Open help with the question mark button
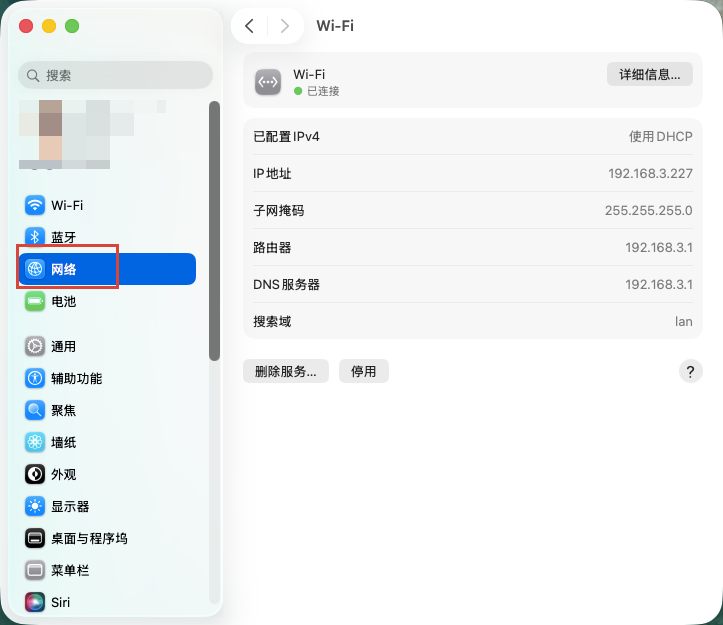Viewport: 723px width, 625px height. (x=690, y=371)
